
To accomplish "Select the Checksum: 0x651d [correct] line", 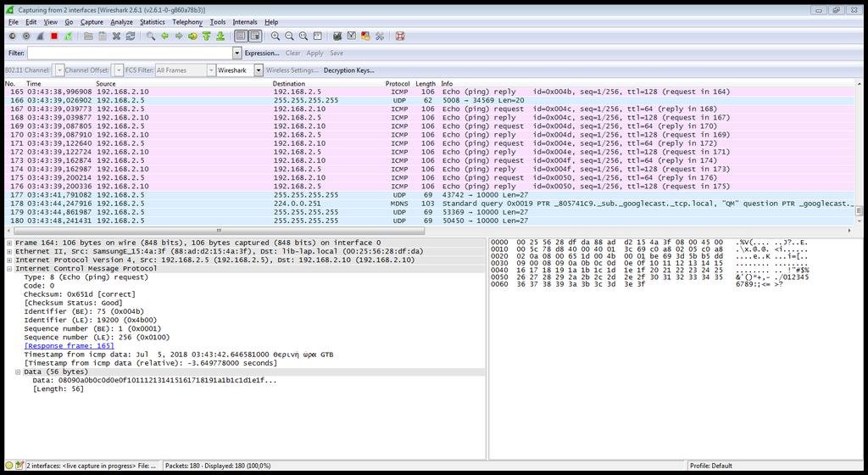I will tap(80, 294).
